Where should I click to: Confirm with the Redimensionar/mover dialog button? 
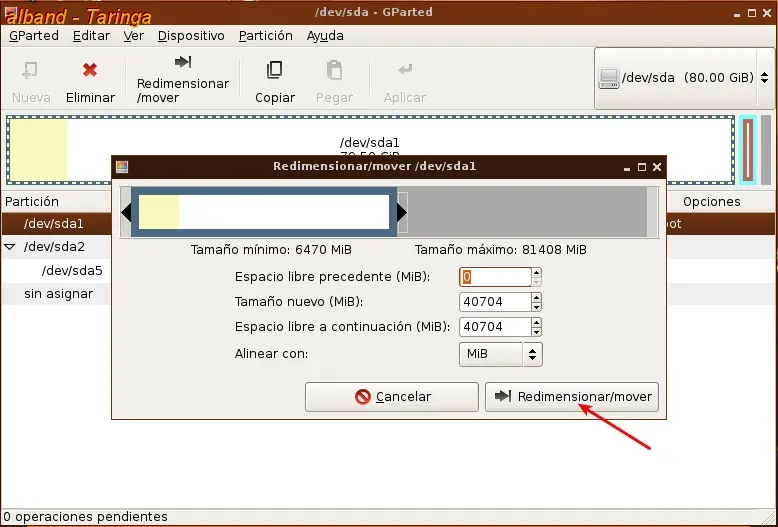(x=572, y=396)
